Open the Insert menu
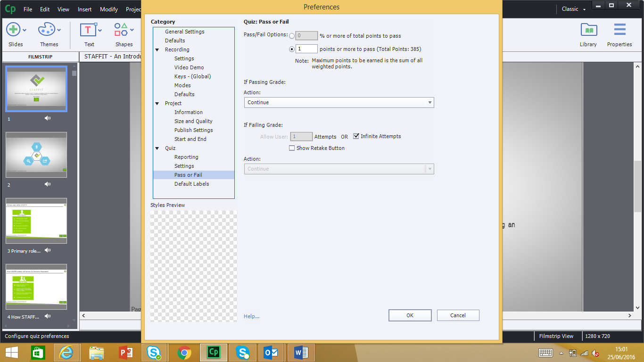Image resolution: width=644 pixels, height=362 pixels. pyautogui.click(x=85, y=9)
